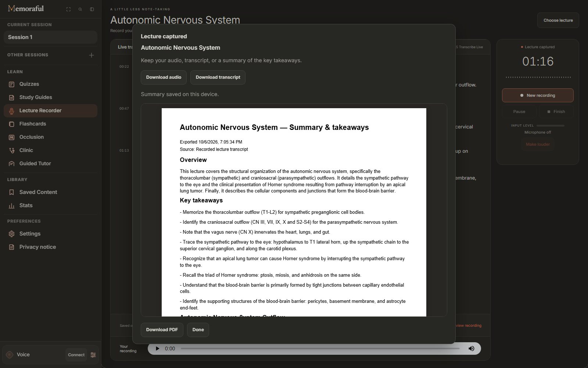Open the Settings gear icon
This screenshot has height=368, width=588.
click(x=12, y=234)
